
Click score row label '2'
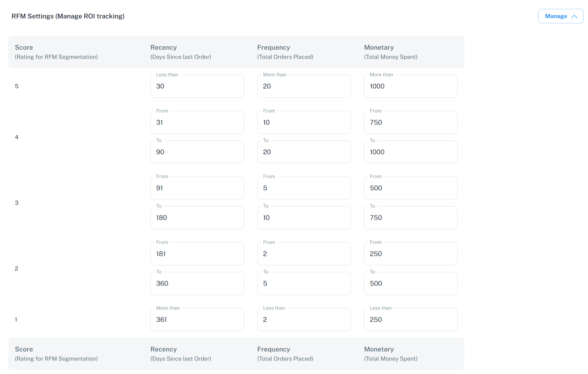pos(16,269)
